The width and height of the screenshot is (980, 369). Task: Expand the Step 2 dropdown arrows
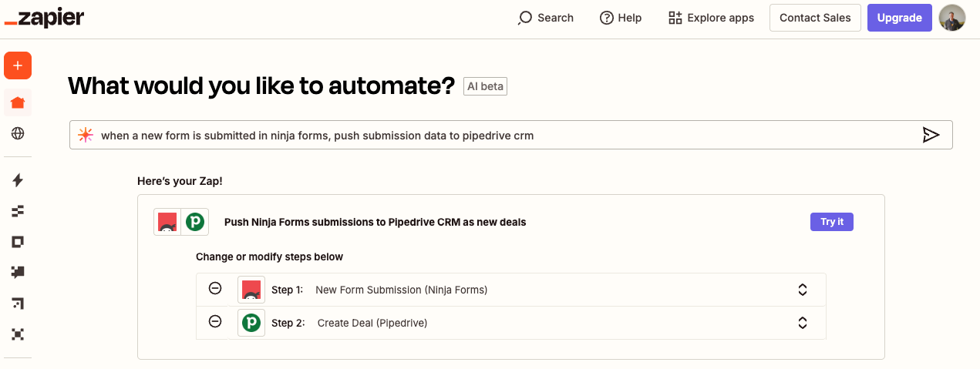802,323
